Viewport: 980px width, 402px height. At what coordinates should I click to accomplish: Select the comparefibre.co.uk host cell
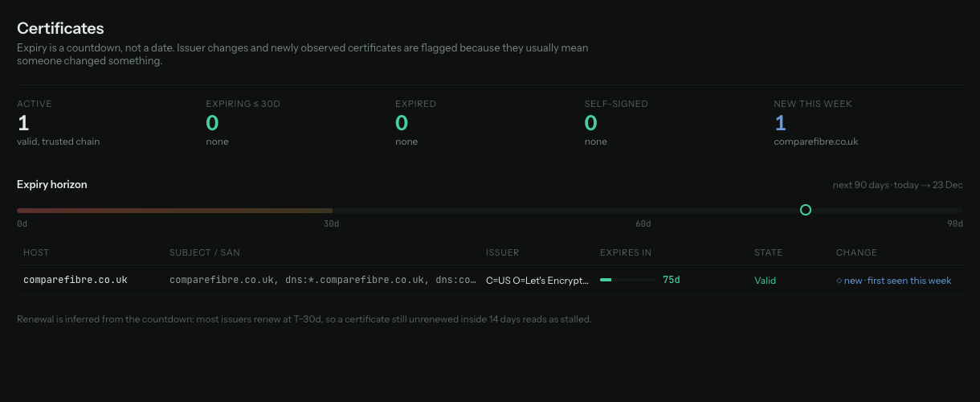point(76,280)
